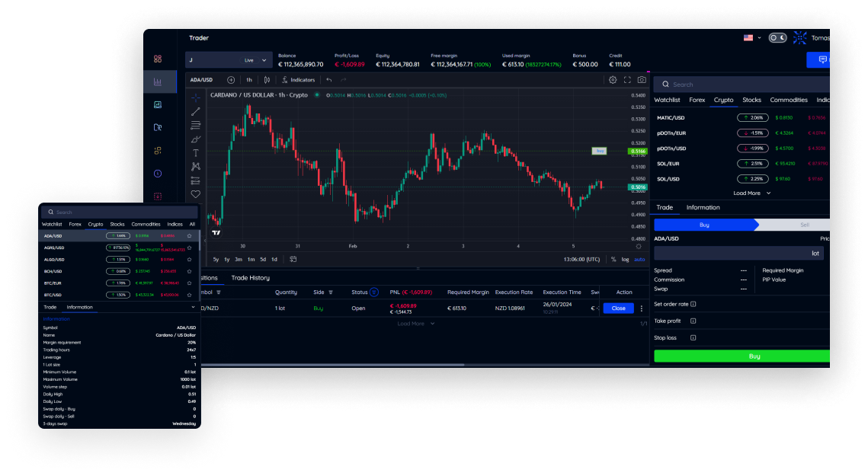Take chart snapshot with camera icon
Image resolution: width=868 pixels, height=476 pixels.
642,80
